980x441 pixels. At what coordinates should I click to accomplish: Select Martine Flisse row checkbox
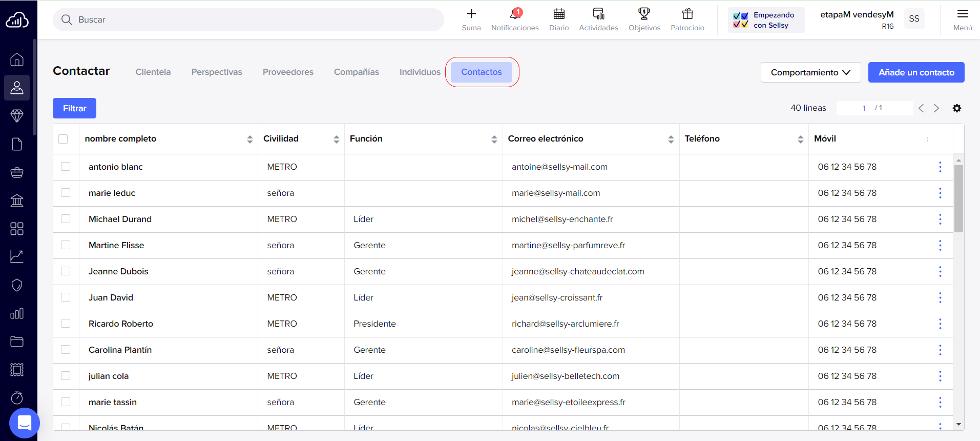[x=66, y=245]
